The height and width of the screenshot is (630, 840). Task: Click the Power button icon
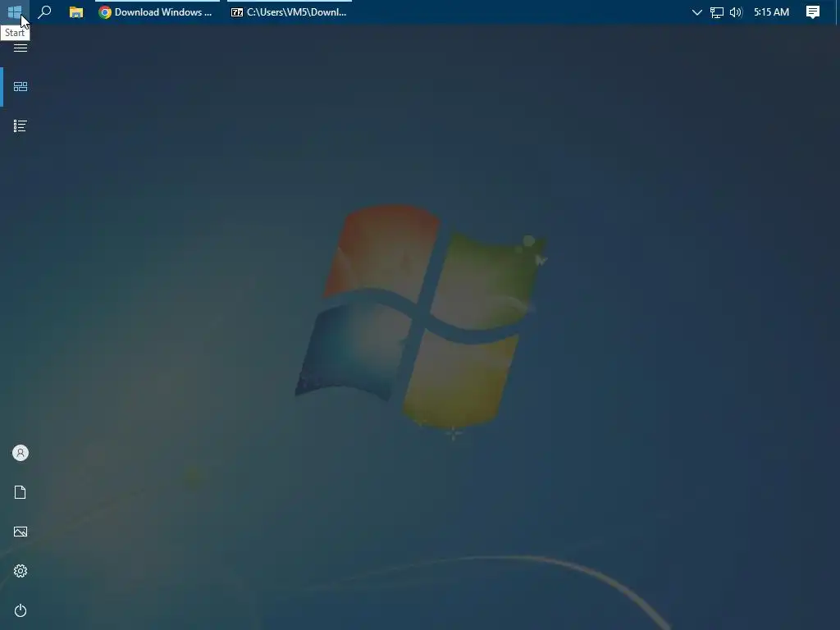[x=21, y=610]
